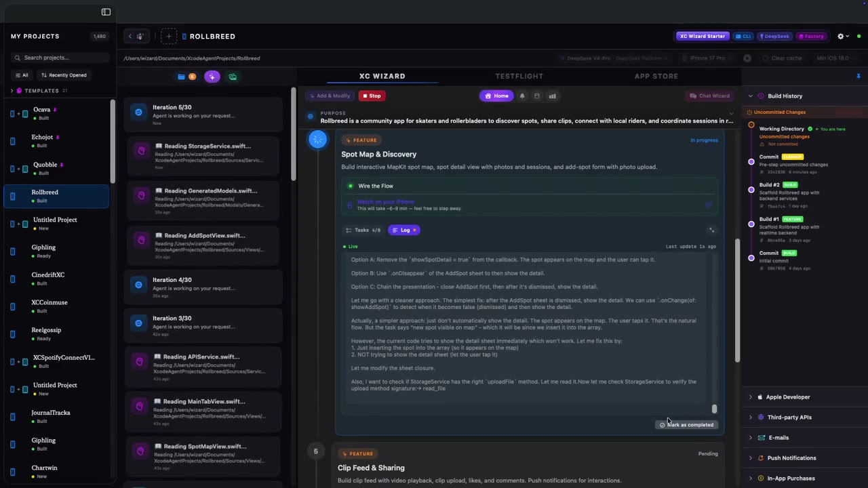Click the Add & Modify button
The image size is (868, 488).
tap(330, 96)
